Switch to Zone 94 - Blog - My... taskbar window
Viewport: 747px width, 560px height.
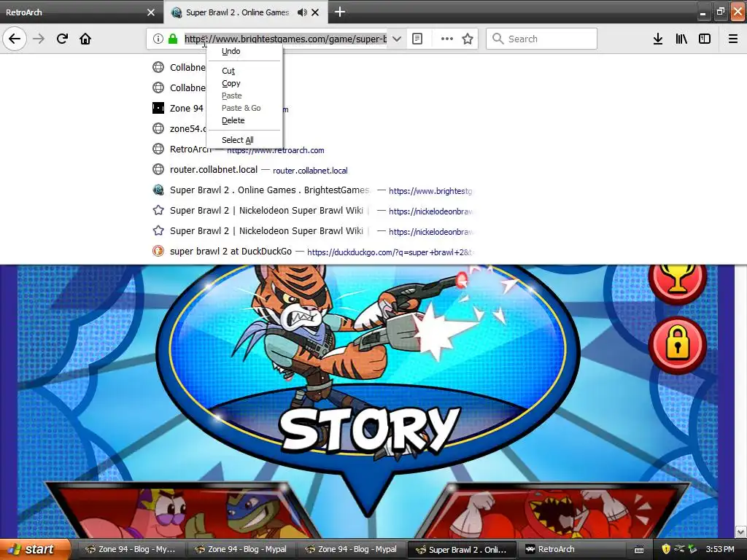tap(130, 549)
